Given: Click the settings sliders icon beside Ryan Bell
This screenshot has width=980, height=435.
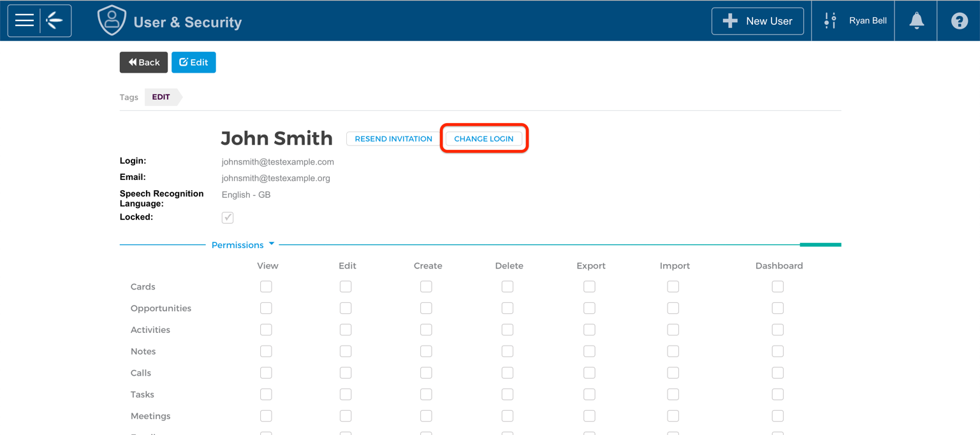Looking at the screenshot, I should (x=830, y=20).
